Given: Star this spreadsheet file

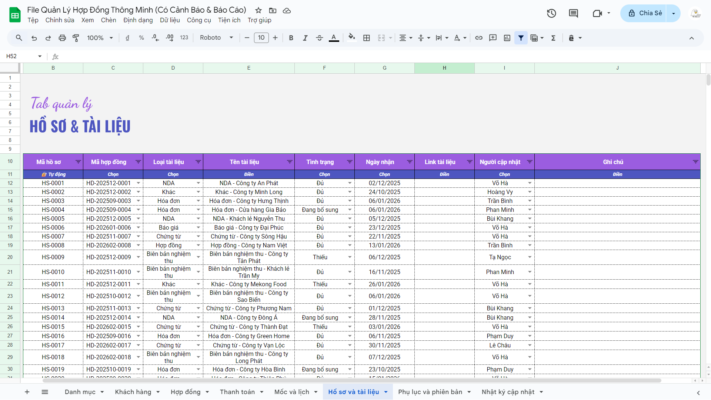Looking at the screenshot, I should point(258,9).
